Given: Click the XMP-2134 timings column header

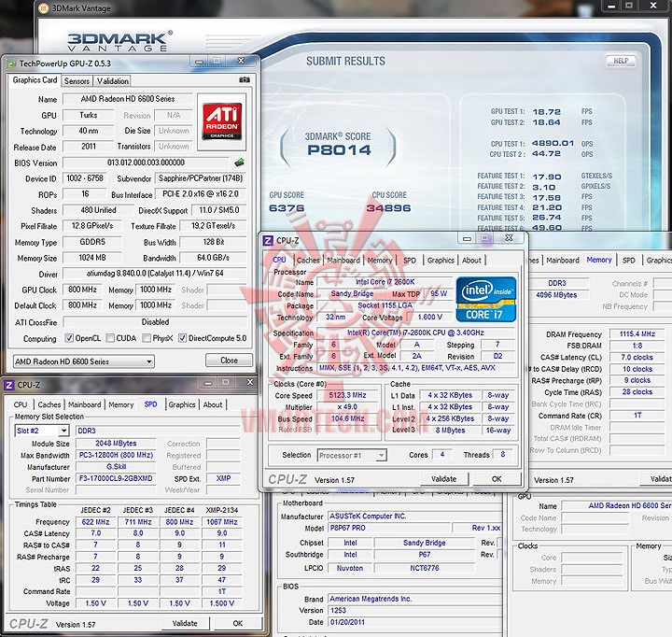Looking at the screenshot, I should (222, 510).
